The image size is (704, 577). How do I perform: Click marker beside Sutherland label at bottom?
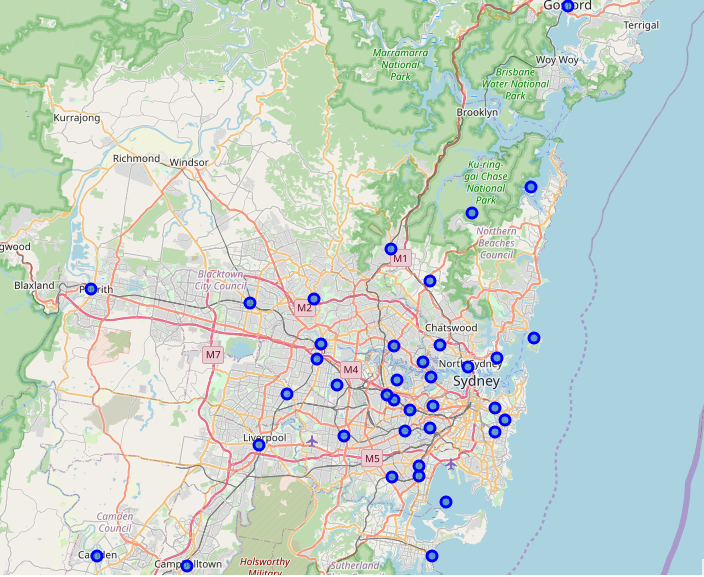point(431,556)
